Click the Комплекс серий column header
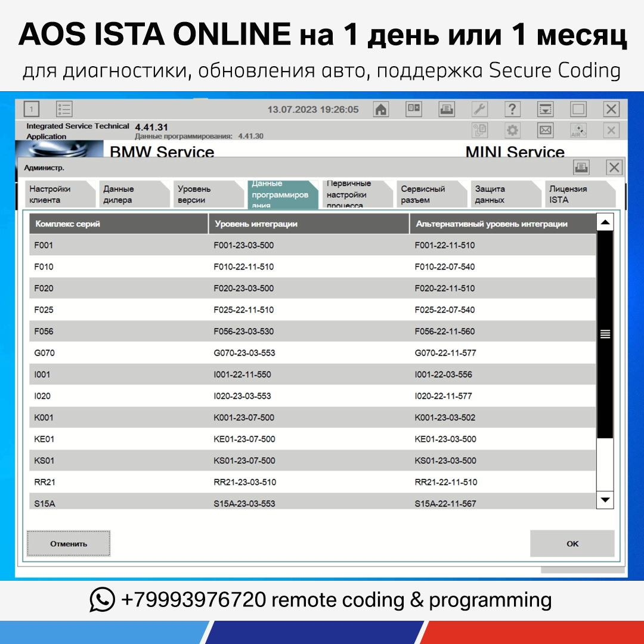Screen dimensions: 644x644 click(118, 224)
